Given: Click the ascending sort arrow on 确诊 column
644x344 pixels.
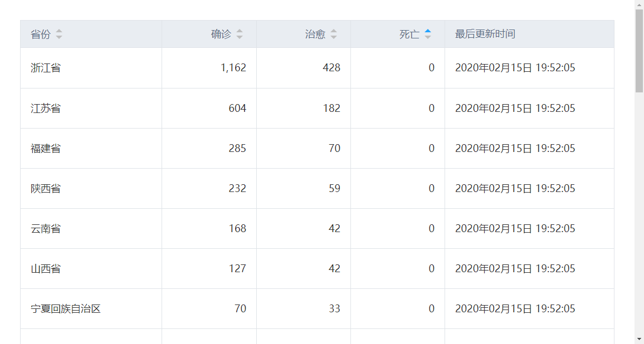Looking at the screenshot, I should 240,31.
